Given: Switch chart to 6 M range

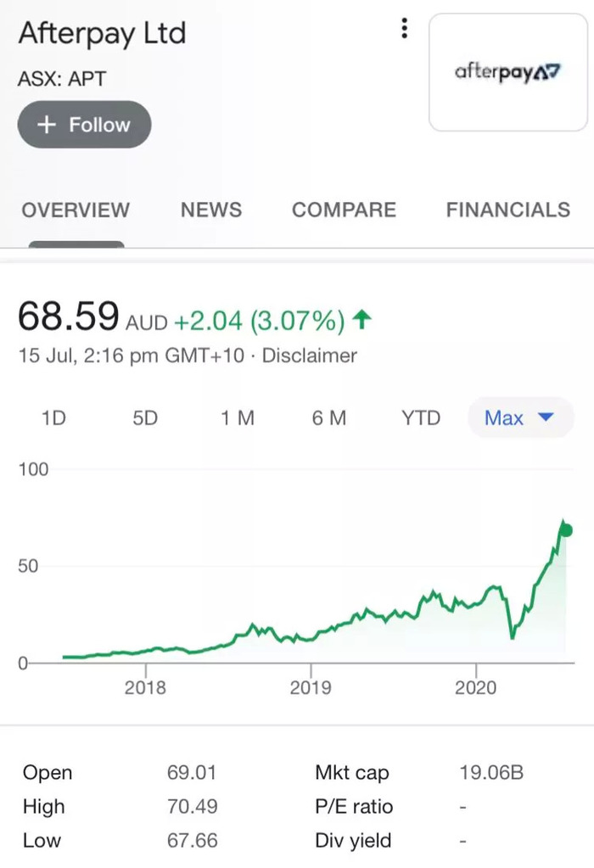Looking at the screenshot, I should click(x=329, y=418).
